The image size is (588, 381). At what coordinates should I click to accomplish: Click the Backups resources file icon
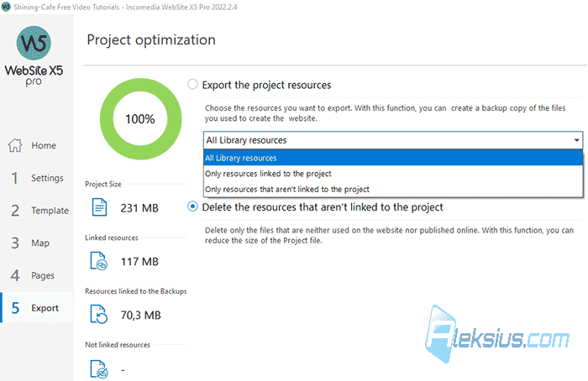(99, 315)
